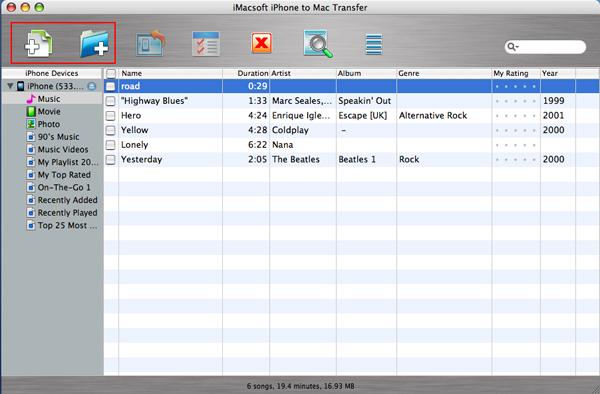This screenshot has height=394, width=600.
Task: Click inside the toolbar search field
Action: [x=545, y=47]
